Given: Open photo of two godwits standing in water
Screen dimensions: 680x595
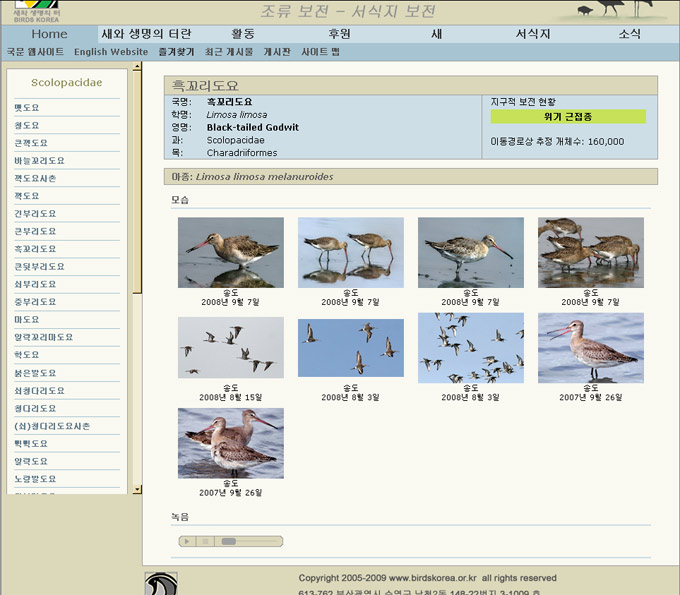Looking at the screenshot, I should coord(231,443).
